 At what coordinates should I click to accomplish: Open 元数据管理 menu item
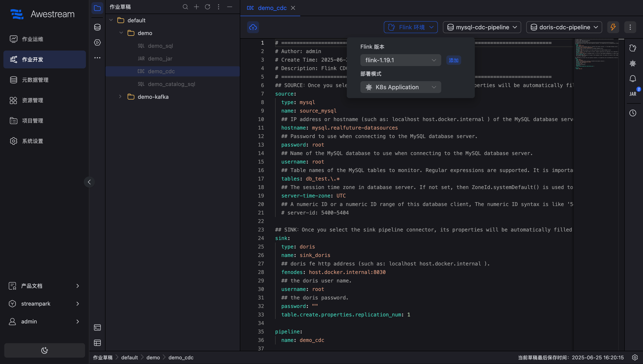point(35,80)
